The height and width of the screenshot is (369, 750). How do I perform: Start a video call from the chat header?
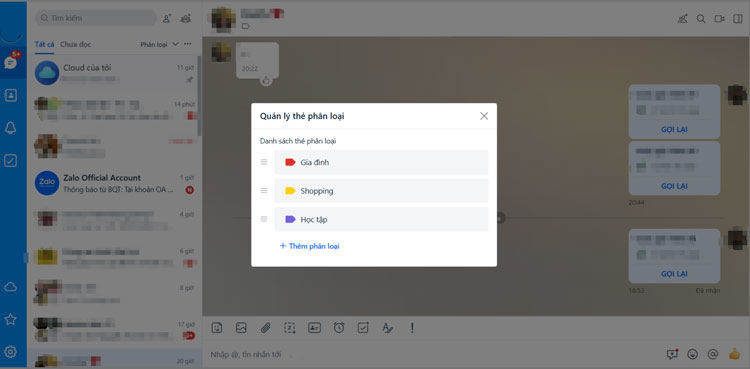[719, 19]
